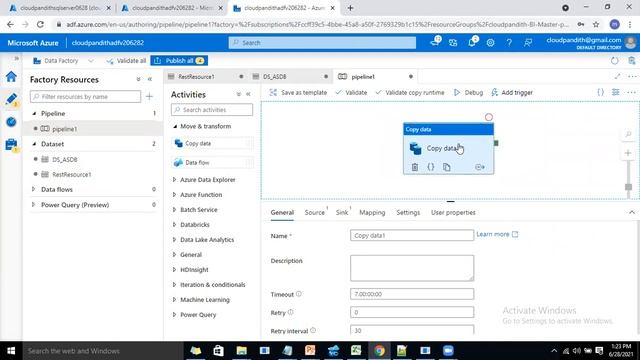Select the Author pencil icon in sidebar

tap(11, 99)
